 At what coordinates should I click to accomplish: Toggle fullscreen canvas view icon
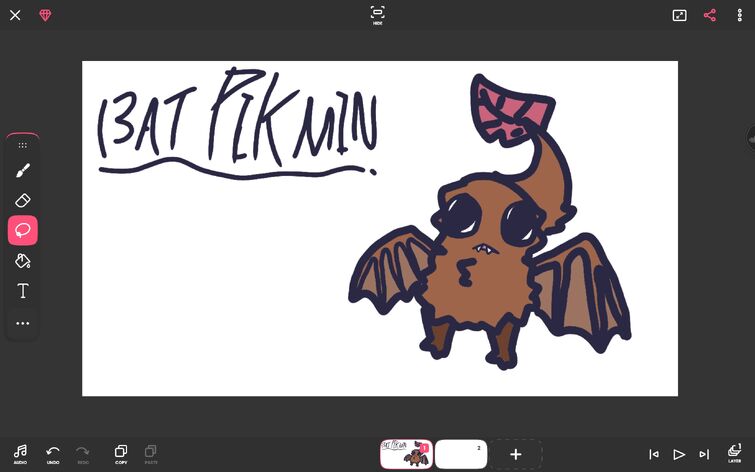pos(679,15)
